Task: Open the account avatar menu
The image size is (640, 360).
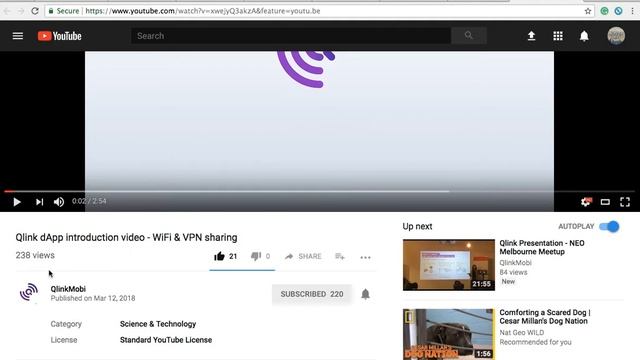Action: click(x=616, y=36)
